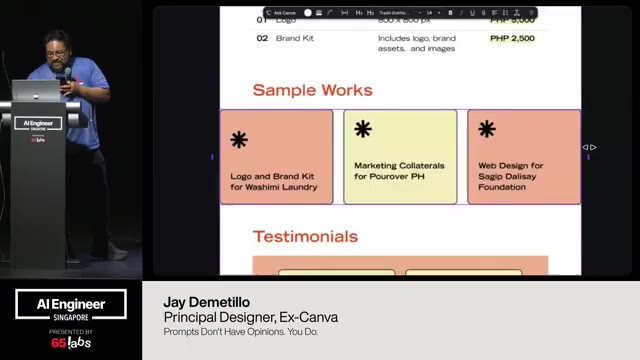Screen dimensions: 640x360
Task: Open the Trade Gothic font dropdown
Action: click(394, 13)
